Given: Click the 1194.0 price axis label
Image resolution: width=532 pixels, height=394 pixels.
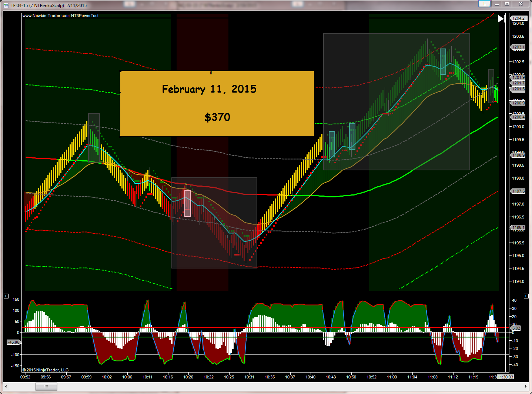Looking at the screenshot, I should (518, 281).
